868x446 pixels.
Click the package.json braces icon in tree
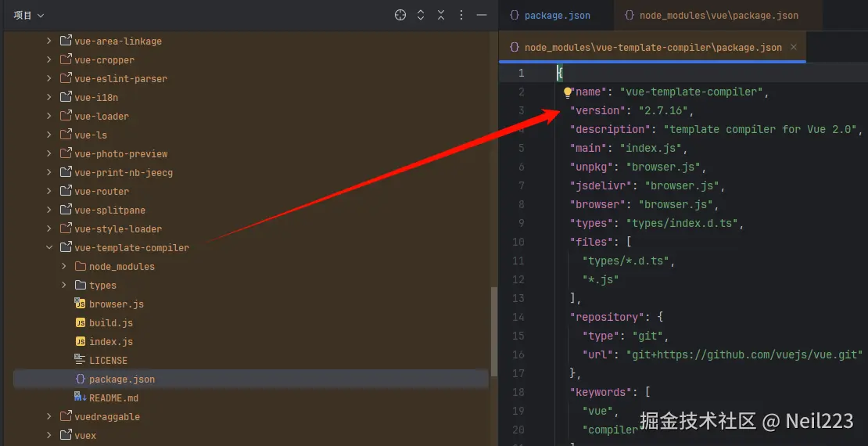[81, 379]
